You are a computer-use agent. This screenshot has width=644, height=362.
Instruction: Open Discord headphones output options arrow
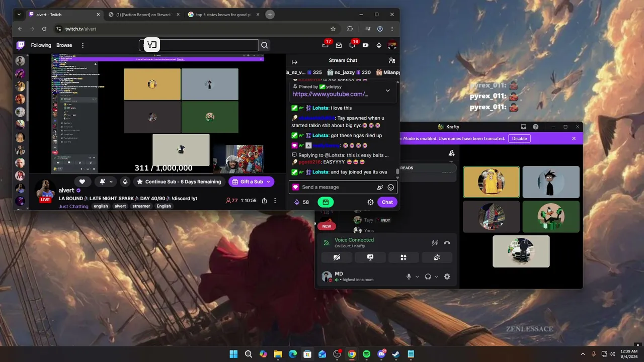coord(436,277)
